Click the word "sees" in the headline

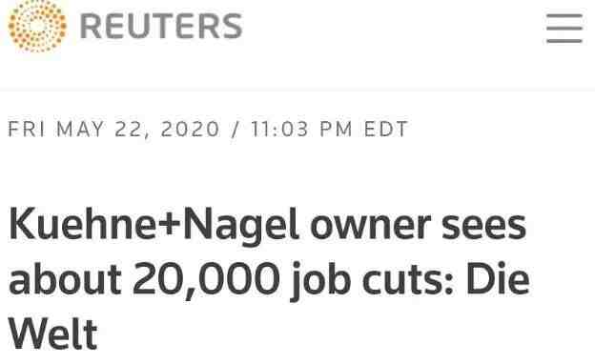click(x=483, y=227)
